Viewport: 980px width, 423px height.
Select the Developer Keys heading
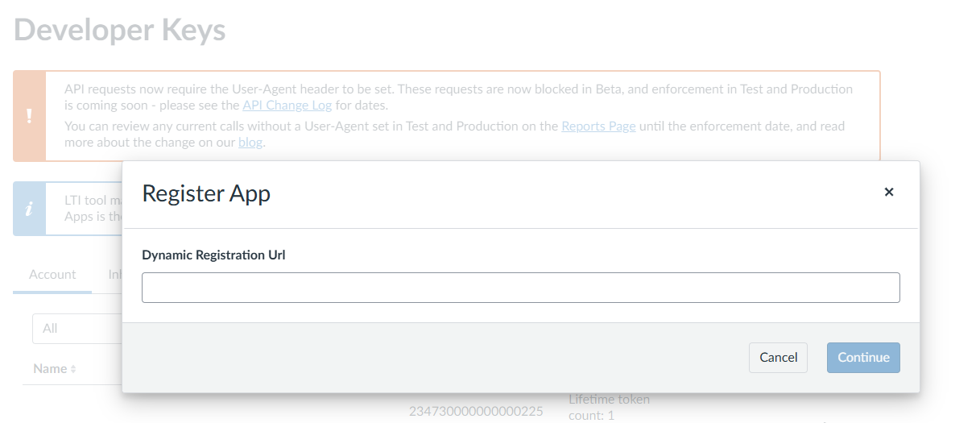(x=120, y=30)
